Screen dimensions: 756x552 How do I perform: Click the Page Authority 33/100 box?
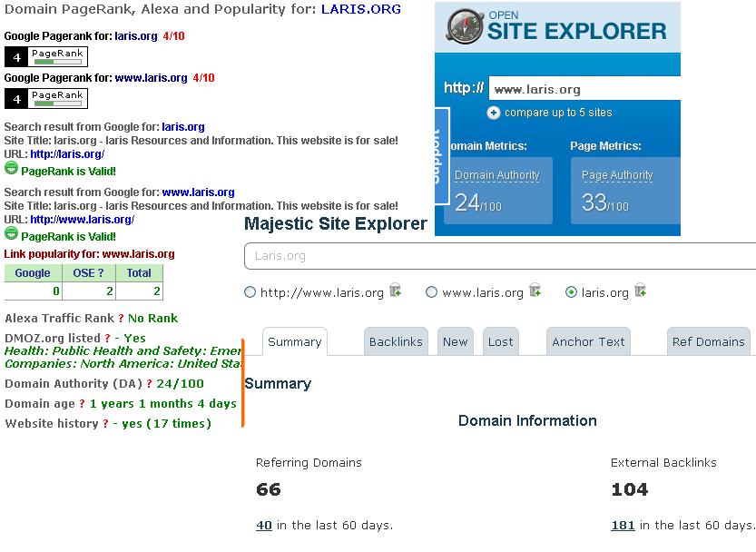pos(625,191)
